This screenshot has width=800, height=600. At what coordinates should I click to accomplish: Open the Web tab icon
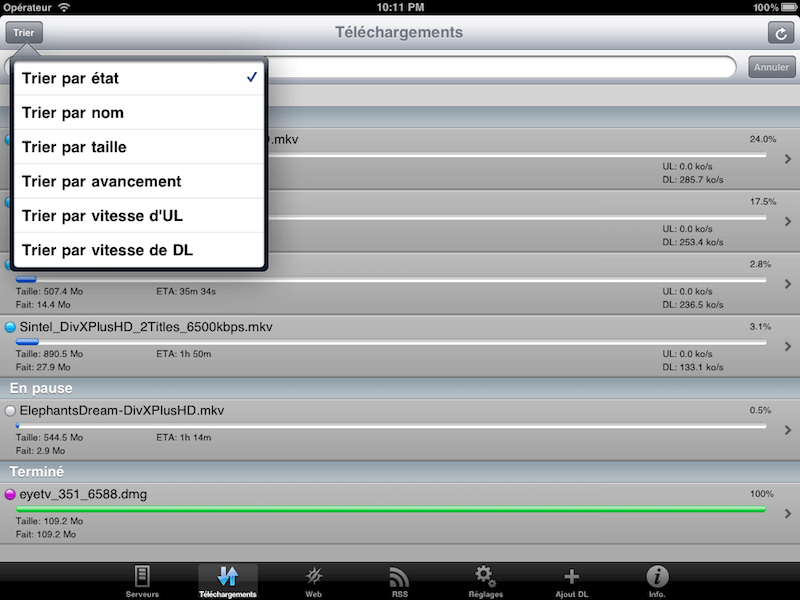click(x=314, y=577)
